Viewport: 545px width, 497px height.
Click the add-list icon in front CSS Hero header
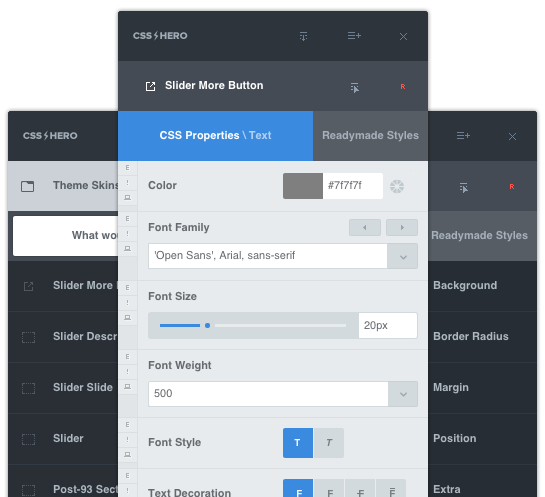tap(354, 36)
